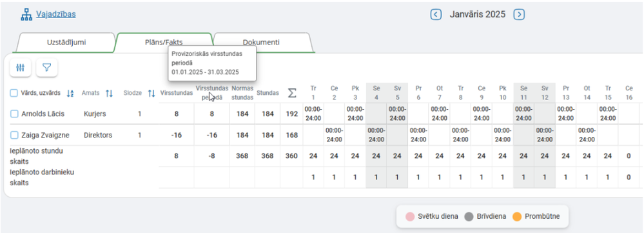Open Arnolds Lācis shift on Sv 5
The width and height of the screenshot is (644, 233).
tap(397, 114)
